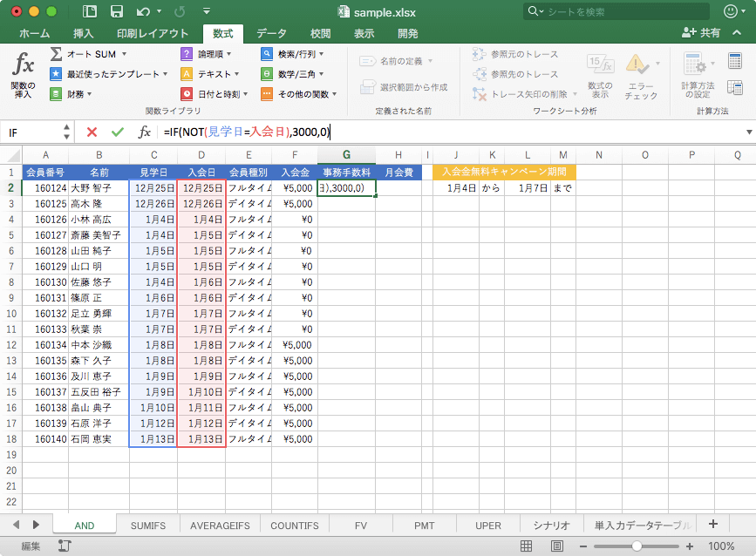Click the Financial functions icon

(x=56, y=94)
